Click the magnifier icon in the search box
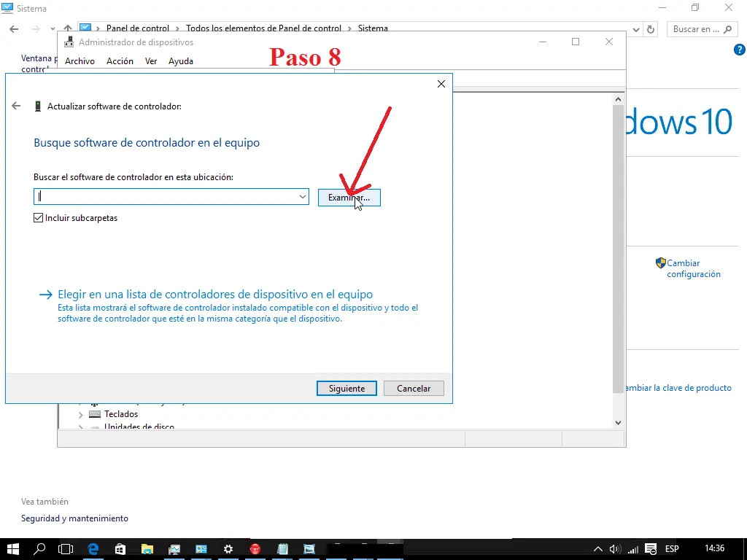Image resolution: width=747 pixels, height=560 pixels. pyautogui.click(x=727, y=29)
